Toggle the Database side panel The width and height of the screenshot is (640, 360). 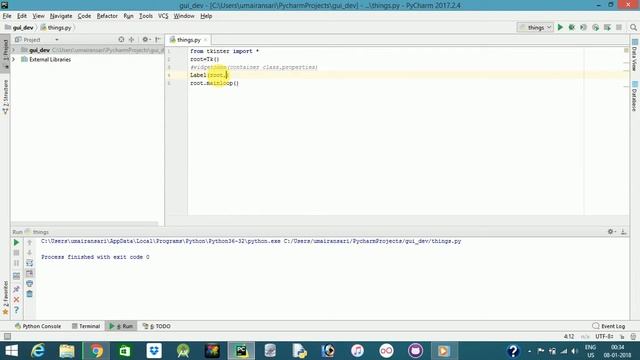[634, 96]
